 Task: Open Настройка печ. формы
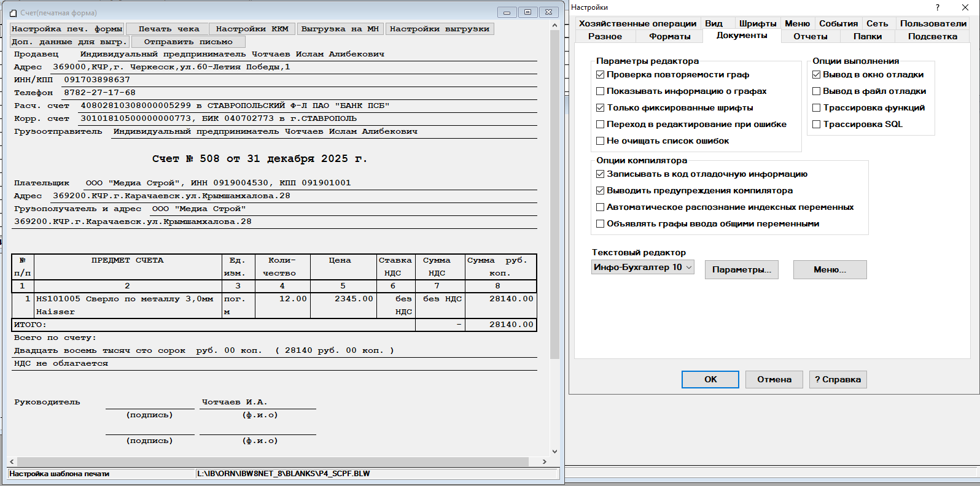(x=67, y=29)
